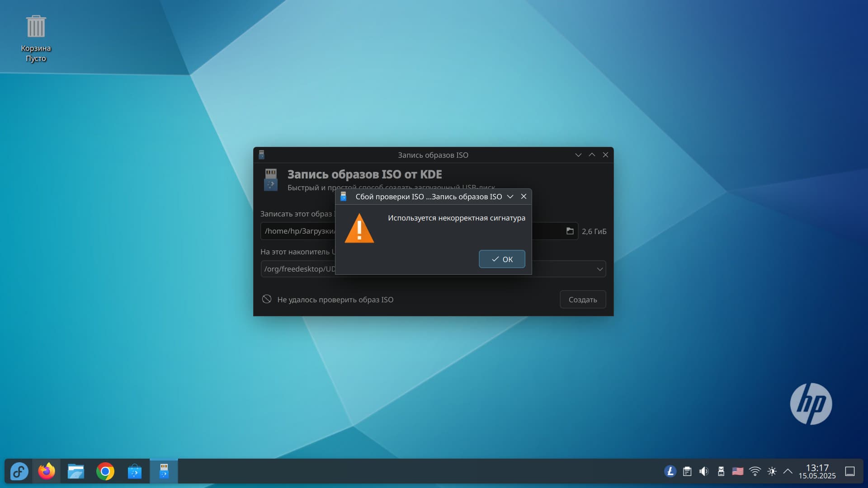Expand hidden system tray icons arrow
The image size is (868, 488).
coord(788,471)
